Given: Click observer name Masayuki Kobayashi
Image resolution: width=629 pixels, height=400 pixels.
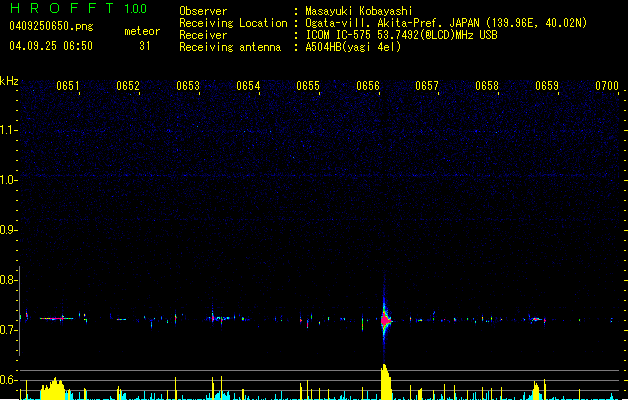Looking at the screenshot, I should [359, 11].
